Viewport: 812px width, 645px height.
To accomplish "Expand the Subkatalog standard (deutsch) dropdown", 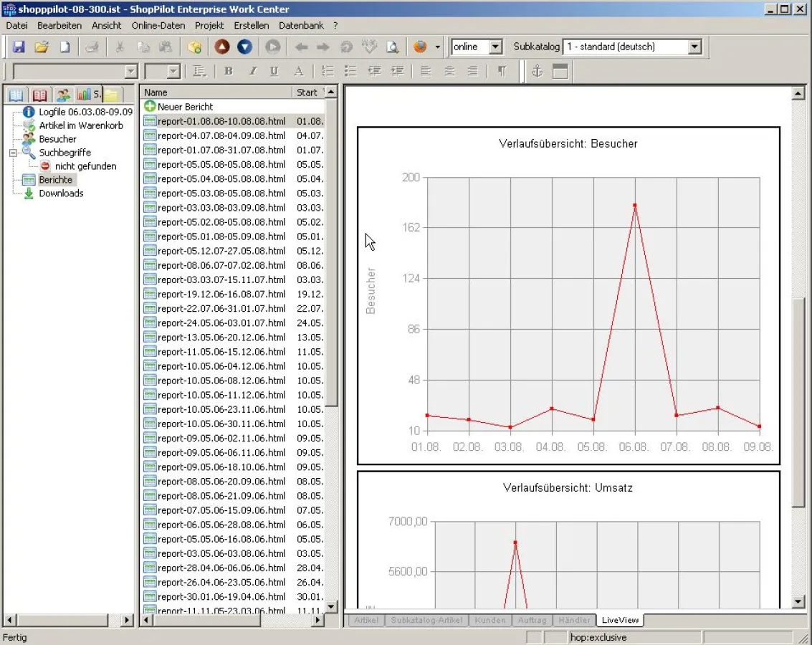I will [x=694, y=47].
